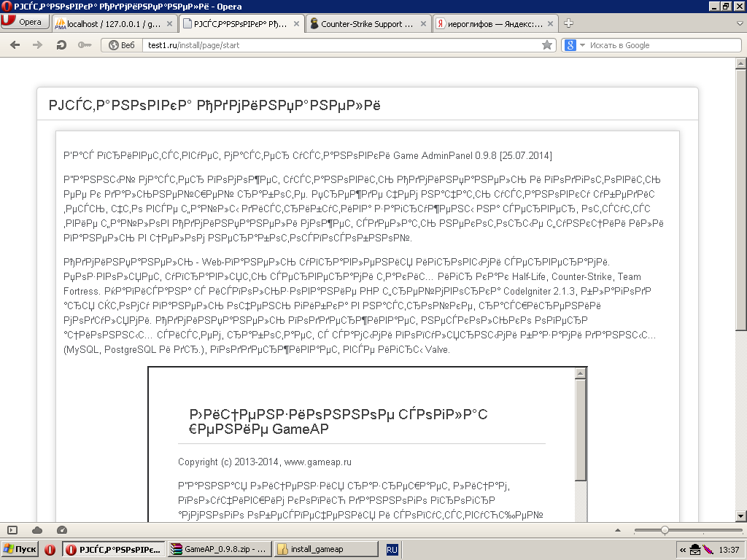The image size is (747, 560).
Task: Close the localhost phpMyAdmin tab
Action: point(169,24)
